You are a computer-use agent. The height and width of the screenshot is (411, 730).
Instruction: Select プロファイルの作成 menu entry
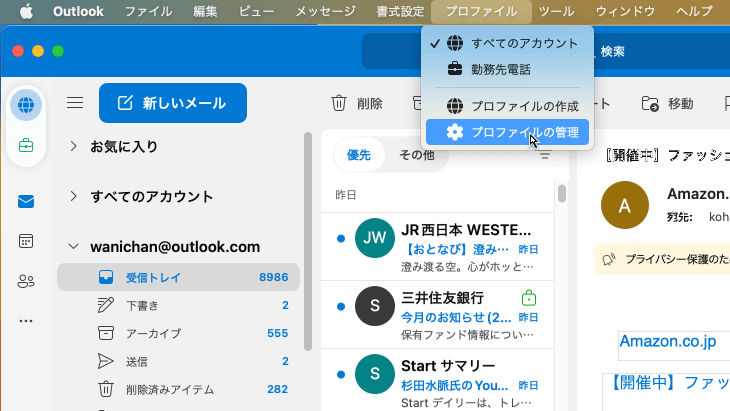(507, 106)
